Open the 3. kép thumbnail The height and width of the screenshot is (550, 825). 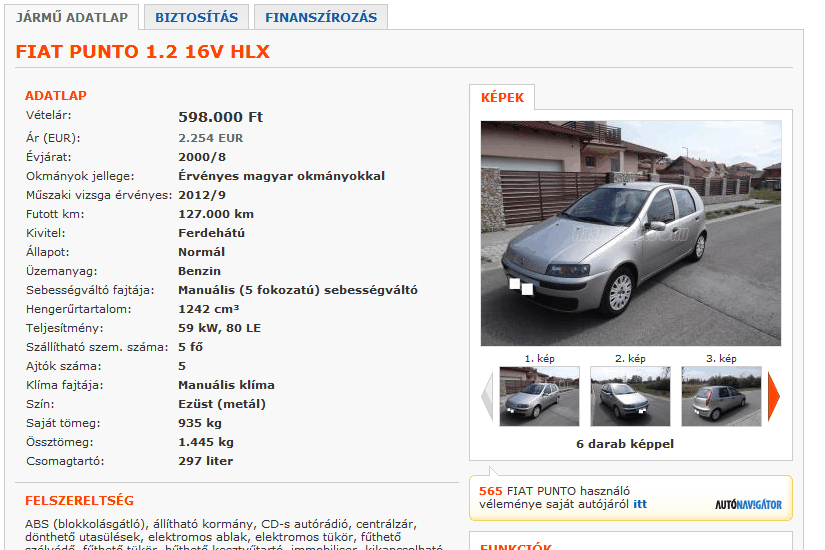pyautogui.click(x=721, y=396)
